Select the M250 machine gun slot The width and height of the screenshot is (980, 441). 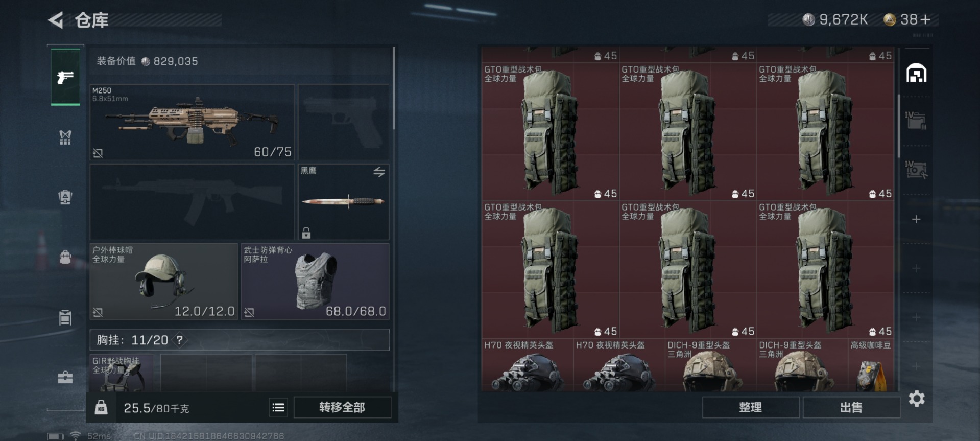192,122
